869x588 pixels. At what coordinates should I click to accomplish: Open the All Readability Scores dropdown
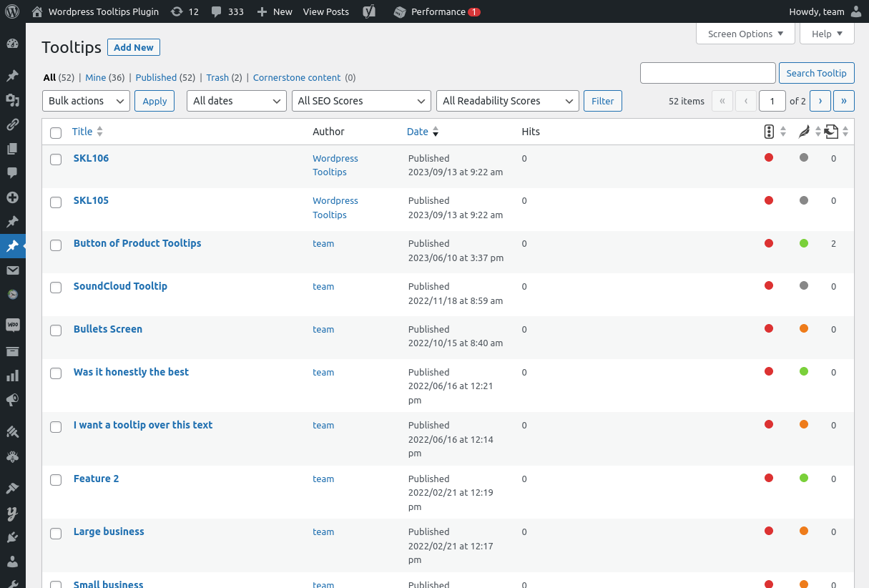tap(507, 101)
